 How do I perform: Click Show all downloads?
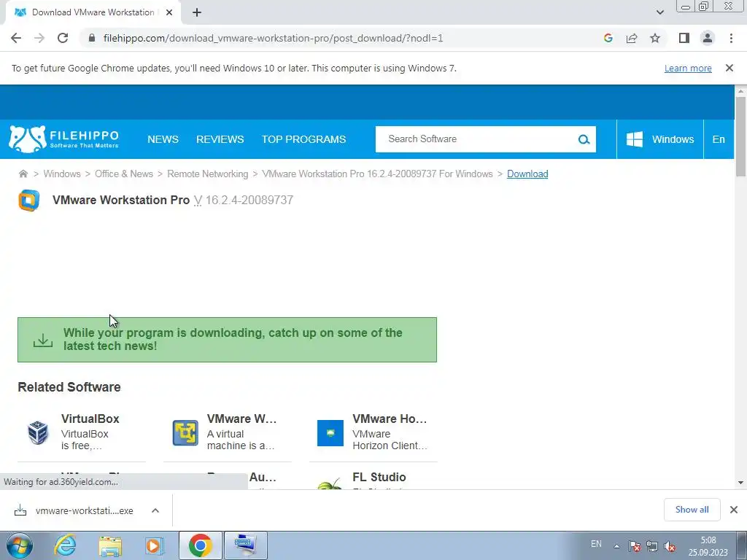tap(692, 510)
